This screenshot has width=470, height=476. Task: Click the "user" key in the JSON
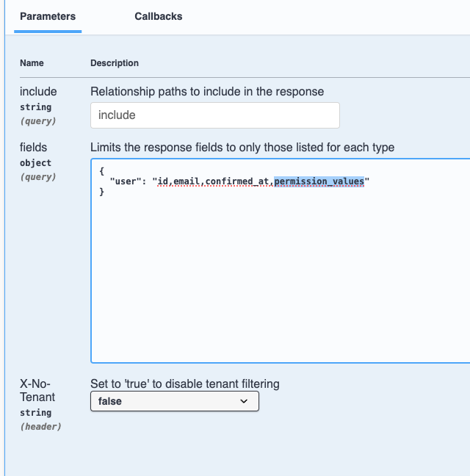127,183
